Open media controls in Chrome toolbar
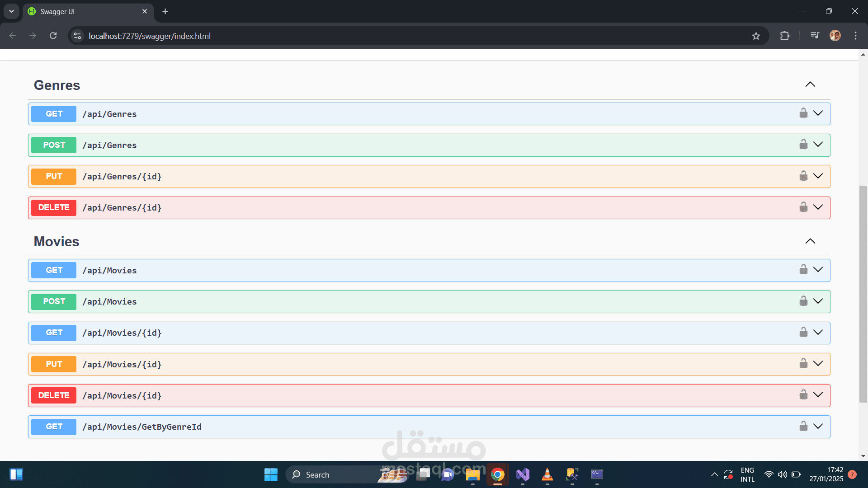 pyautogui.click(x=815, y=36)
